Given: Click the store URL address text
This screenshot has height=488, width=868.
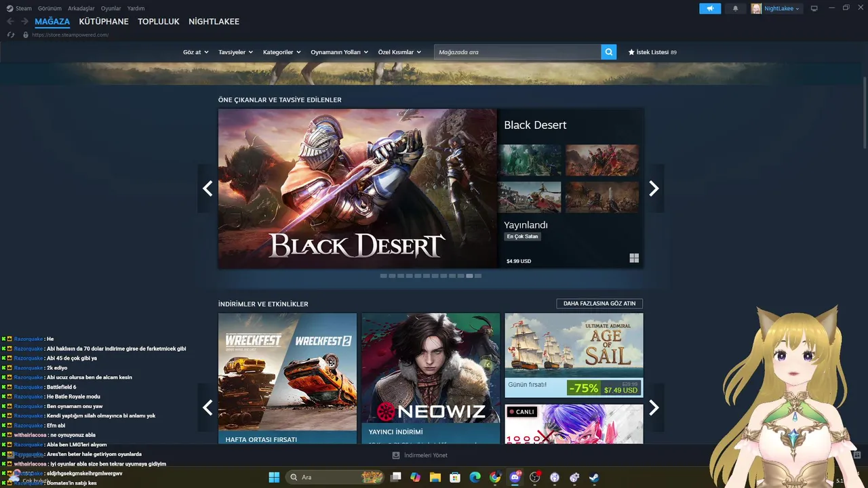Looking at the screenshot, I should (70, 35).
